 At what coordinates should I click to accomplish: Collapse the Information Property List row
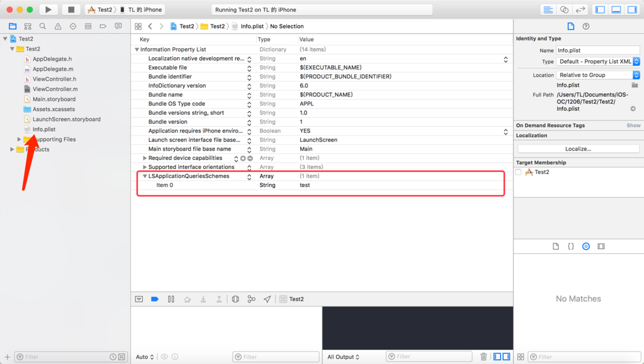click(x=137, y=50)
